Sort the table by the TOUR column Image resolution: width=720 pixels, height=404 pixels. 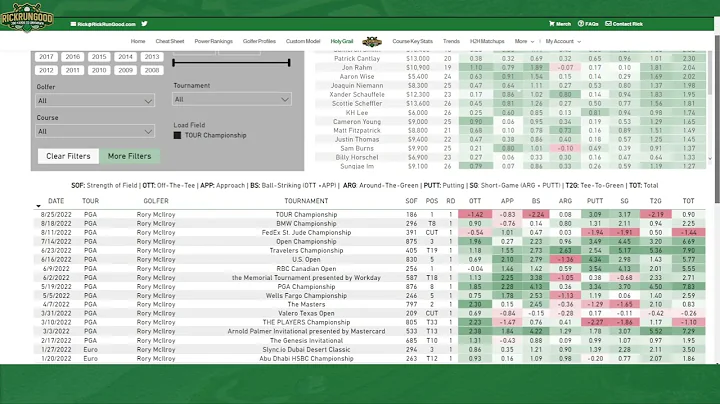click(90, 201)
